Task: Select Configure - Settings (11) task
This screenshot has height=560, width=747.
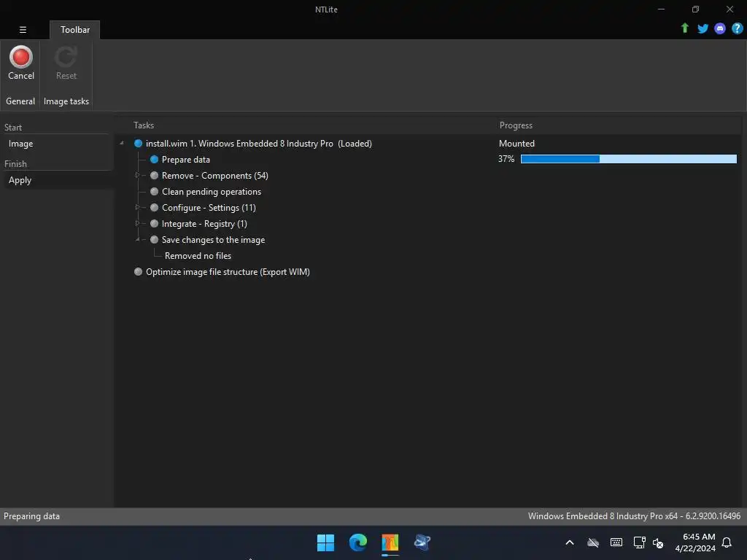Action: coord(209,208)
